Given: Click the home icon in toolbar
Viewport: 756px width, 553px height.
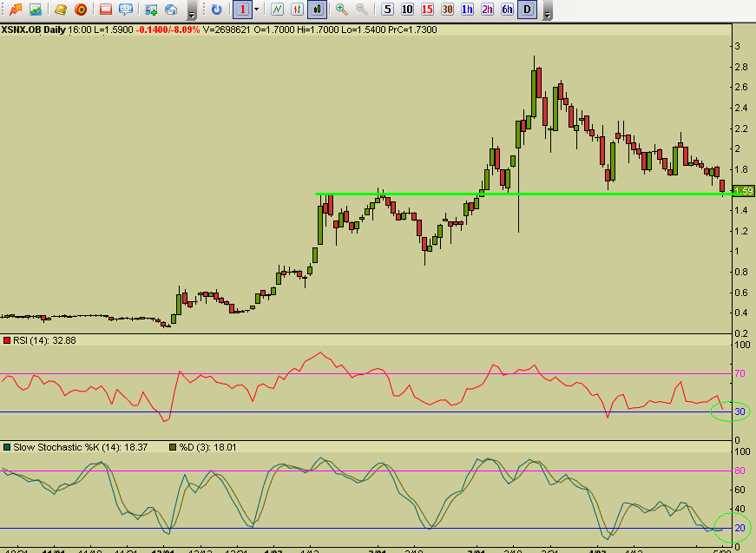Looking at the screenshot, I should point(171,9).
